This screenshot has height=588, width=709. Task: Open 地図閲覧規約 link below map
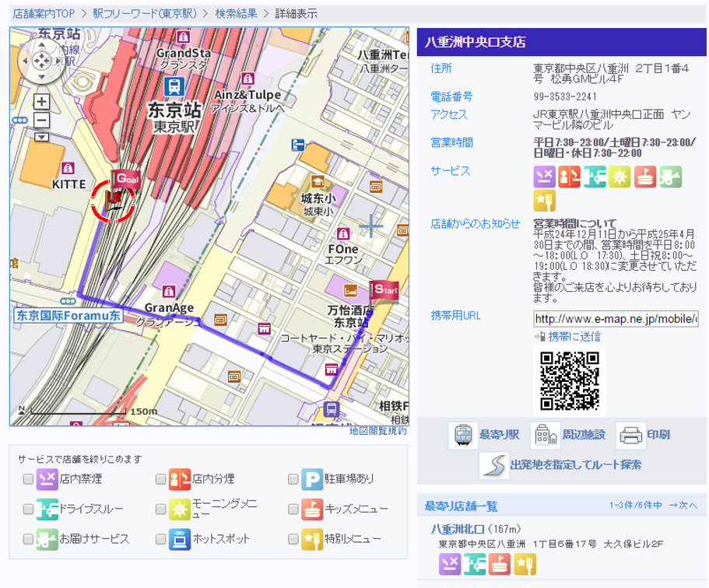378,431
